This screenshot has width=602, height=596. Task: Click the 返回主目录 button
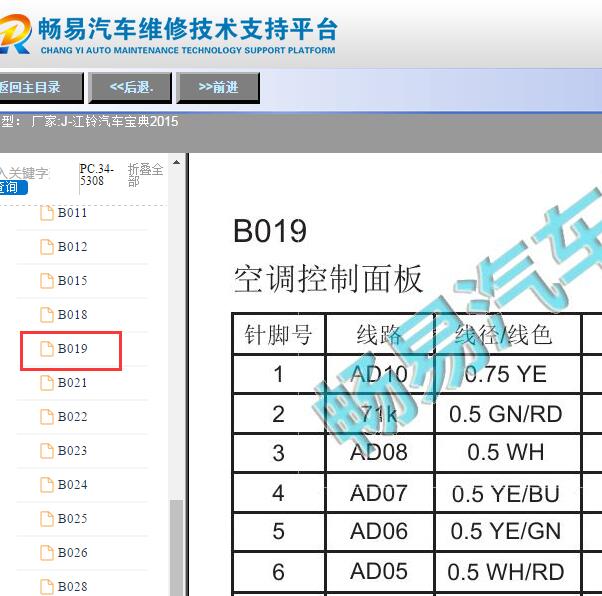click(41, 88)
